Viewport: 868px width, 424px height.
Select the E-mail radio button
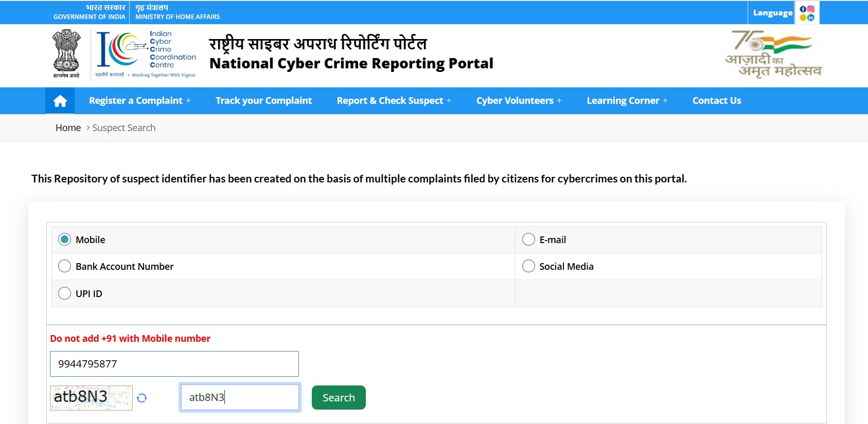[x=528, y=239]
